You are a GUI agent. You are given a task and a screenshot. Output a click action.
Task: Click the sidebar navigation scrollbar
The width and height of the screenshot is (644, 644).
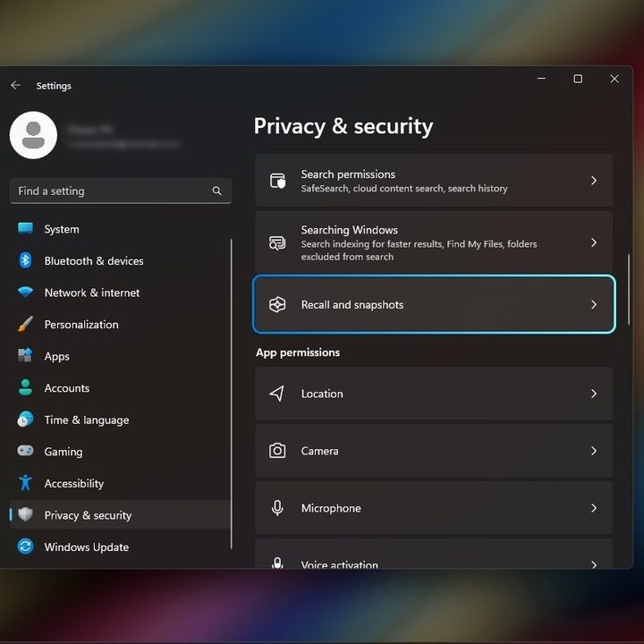[232, 394]
